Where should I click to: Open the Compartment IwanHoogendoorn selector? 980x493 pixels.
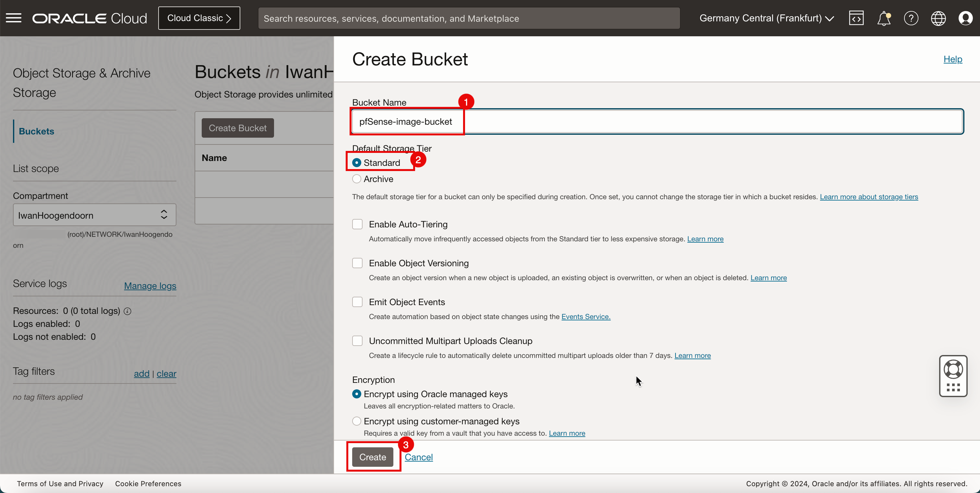(94, 215)
